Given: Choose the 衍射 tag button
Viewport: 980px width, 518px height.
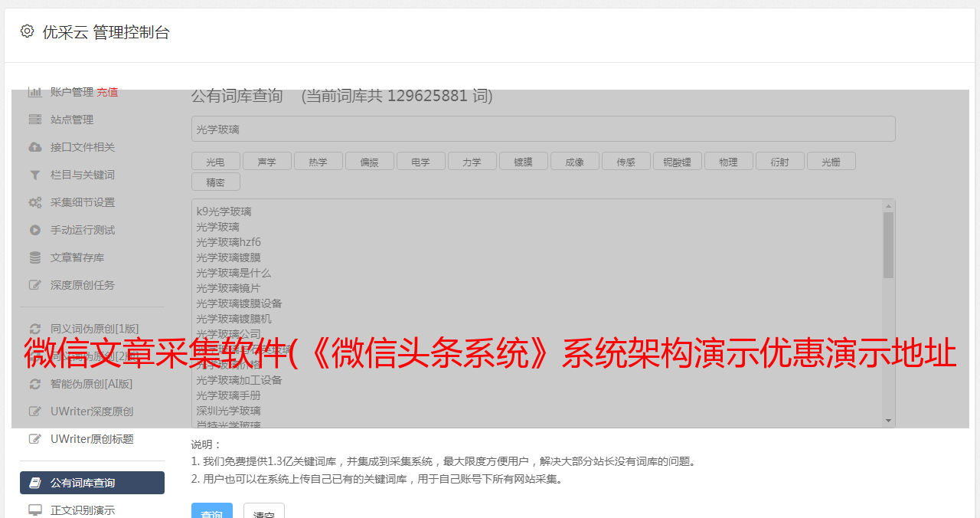Looking at the screenshot, I should click(x=779, y=161).
